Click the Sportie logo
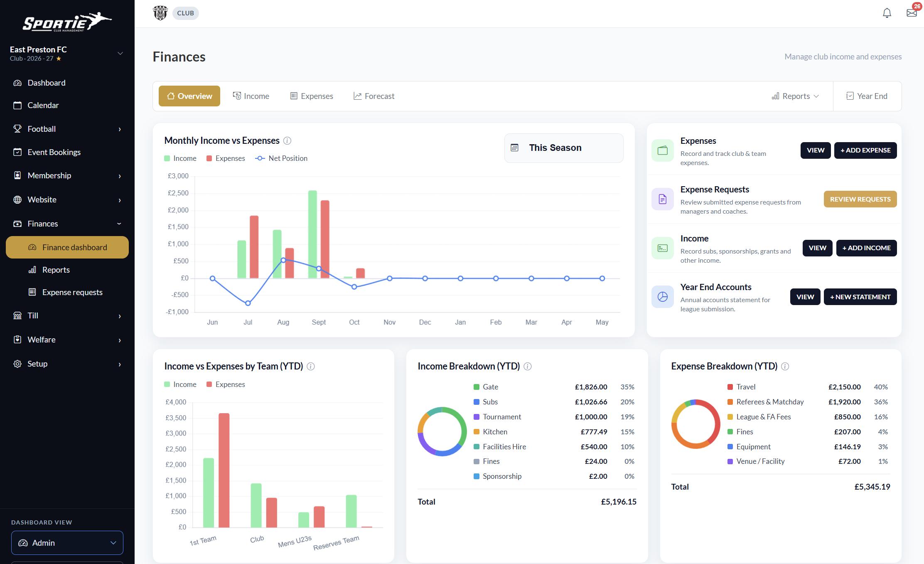Screen dimensions: 924x564 [x=67, y=22]
